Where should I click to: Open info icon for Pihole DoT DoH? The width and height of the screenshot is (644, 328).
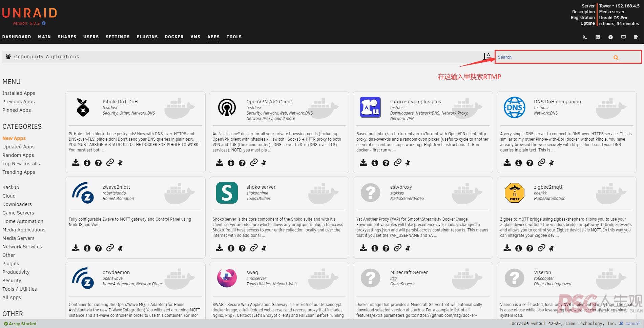coord(87,163)
